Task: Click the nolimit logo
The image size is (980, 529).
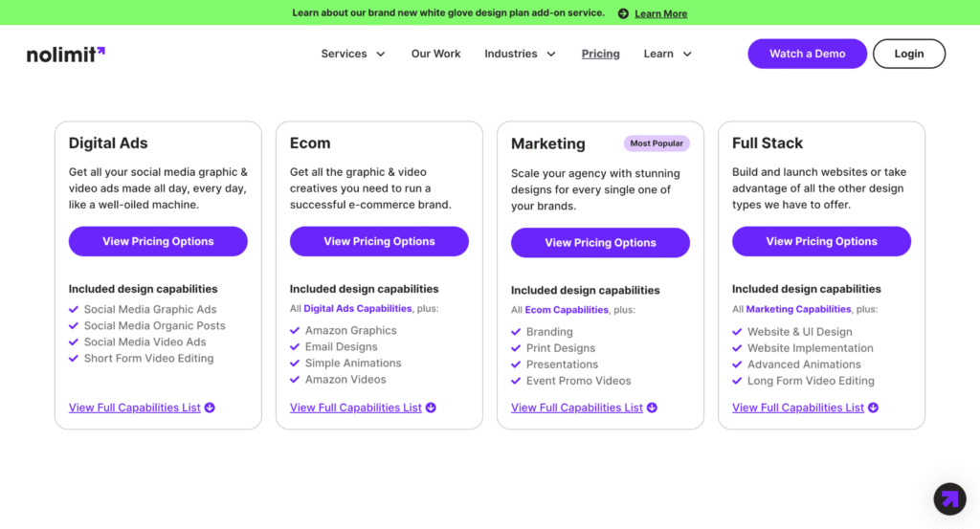Action: [66, 55]
